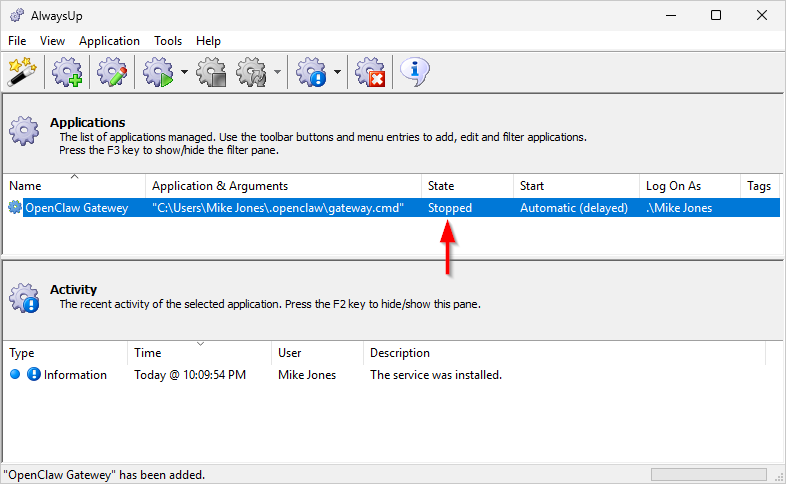Click the blue info bubble toolbar icon
Viewport: 786px width, 484px height.
point(414,71)
